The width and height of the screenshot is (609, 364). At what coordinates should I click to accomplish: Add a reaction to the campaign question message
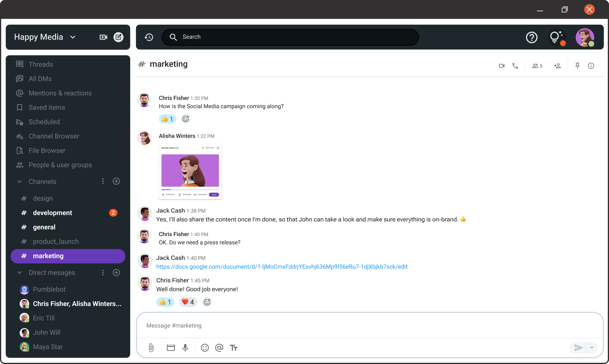click(x=186, y=119)
